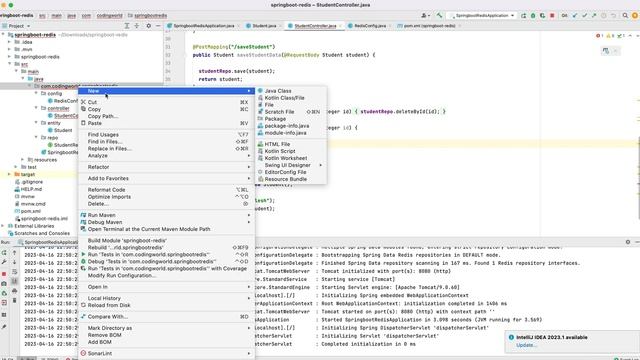This screenshot has height=360, width=640.
Task: Click the Git update project arrow icon
Action: click(575, 16)
